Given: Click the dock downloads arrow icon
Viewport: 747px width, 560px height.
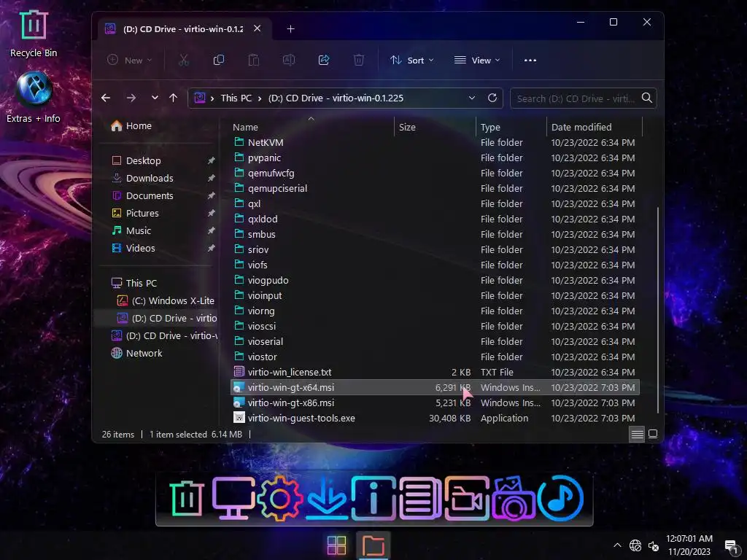Looking at the screenshot, I should point(326,498).
